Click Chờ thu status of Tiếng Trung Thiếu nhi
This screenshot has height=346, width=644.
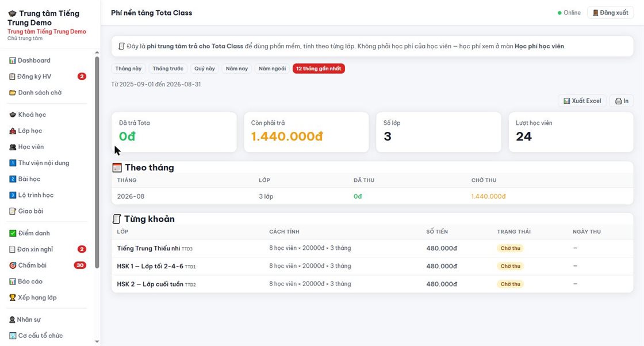(x=510, y=249)
